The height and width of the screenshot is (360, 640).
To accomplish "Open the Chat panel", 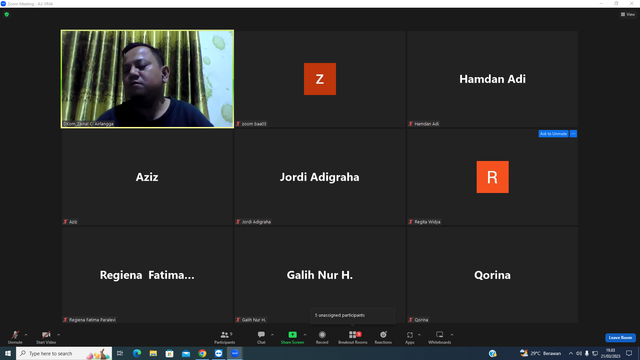I will pyautogui.click(x=261, y=337).
